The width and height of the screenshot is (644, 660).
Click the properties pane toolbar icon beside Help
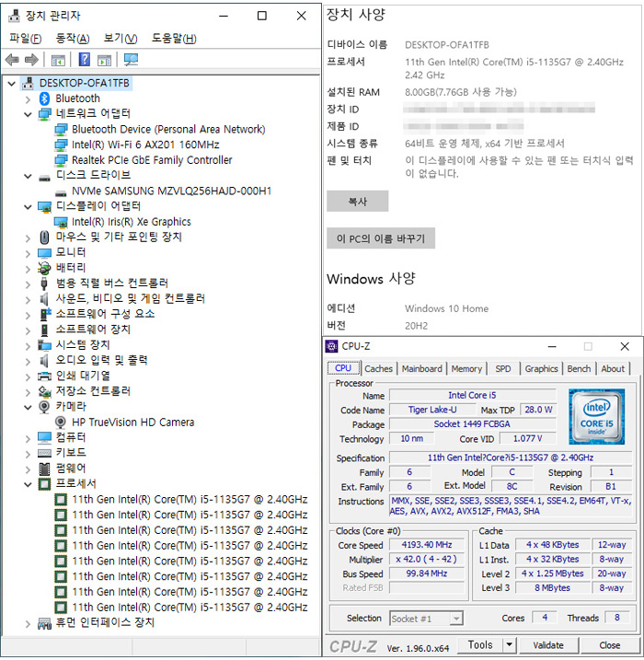pyautogui.click(x=104, y=60)
